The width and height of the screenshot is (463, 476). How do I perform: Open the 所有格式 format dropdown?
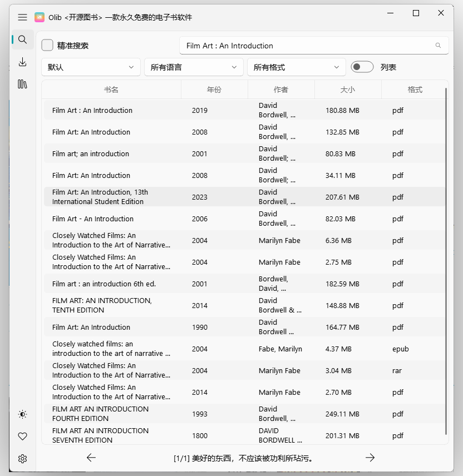point(297,67)
